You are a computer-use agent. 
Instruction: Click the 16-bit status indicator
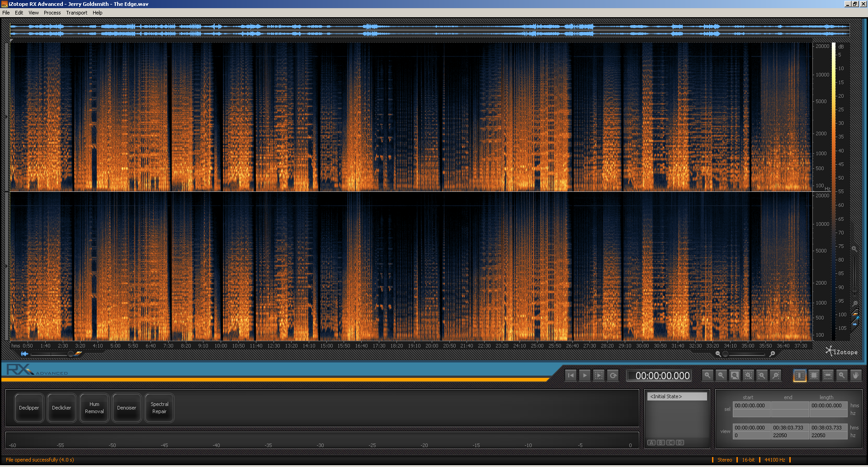748,460
